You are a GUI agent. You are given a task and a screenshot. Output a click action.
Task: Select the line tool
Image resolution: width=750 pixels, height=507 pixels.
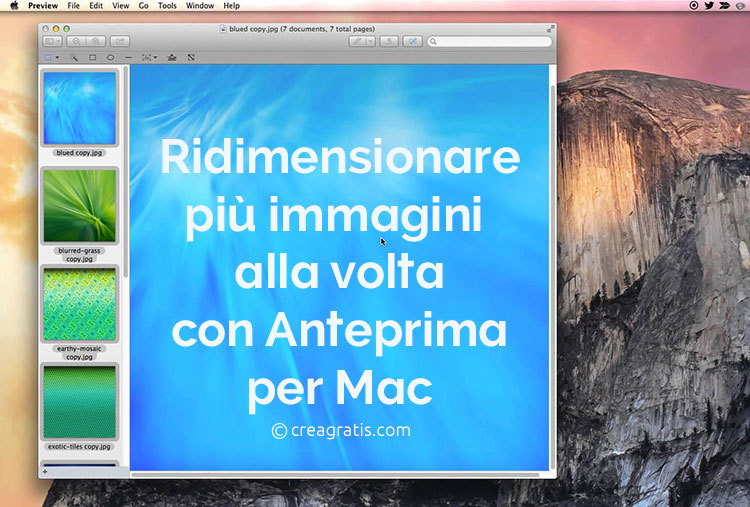[x=128, y=57]
